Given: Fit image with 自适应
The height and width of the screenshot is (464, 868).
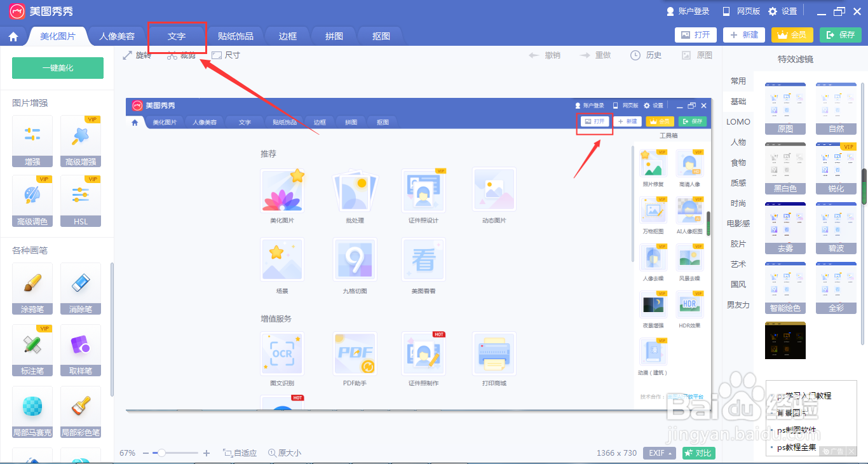Looking at the screenshot, I should pyautogui.click(x=240, y=453).
